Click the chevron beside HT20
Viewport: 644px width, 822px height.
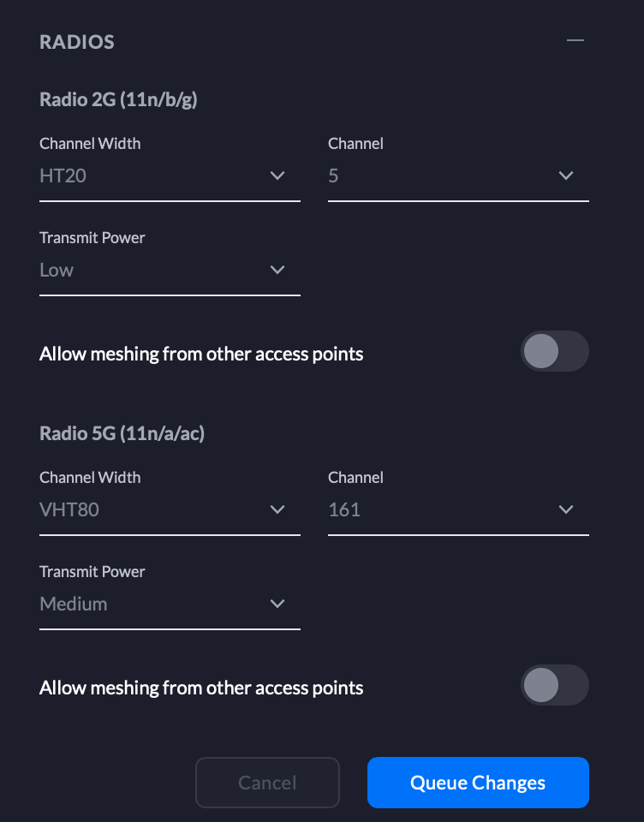(x=277, y=176)
